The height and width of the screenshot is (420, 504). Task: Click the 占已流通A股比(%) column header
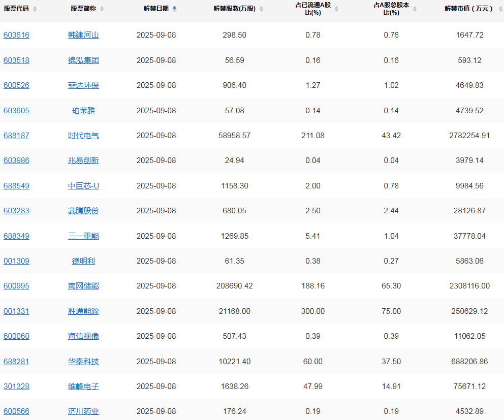pos(313,9)
